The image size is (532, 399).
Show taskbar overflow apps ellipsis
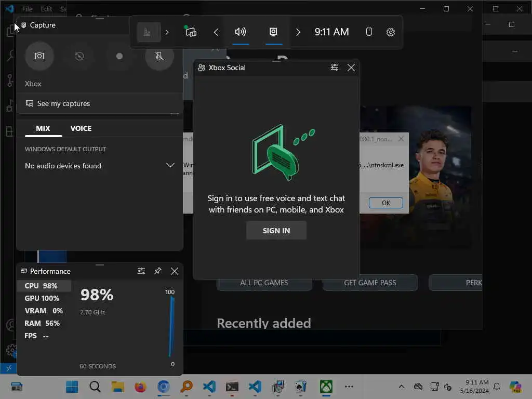point(349,387)
